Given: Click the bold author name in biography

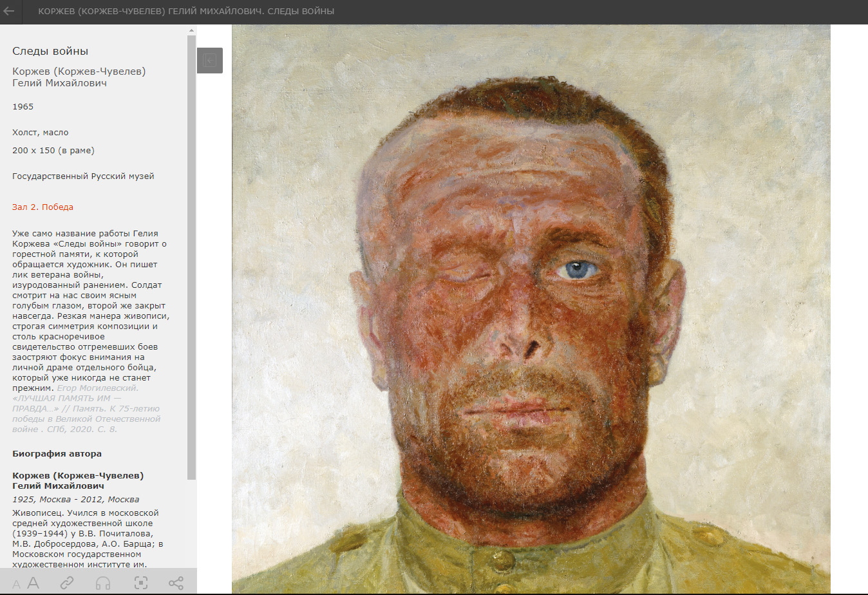Looking at the screenshot, I should pos(77,480).
